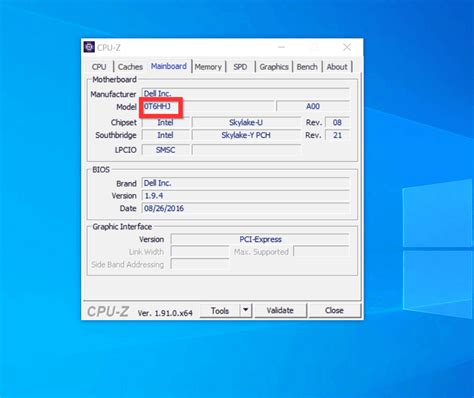
Task: Click the chipset Rev. value 08
Action: [x=337, y=122]
